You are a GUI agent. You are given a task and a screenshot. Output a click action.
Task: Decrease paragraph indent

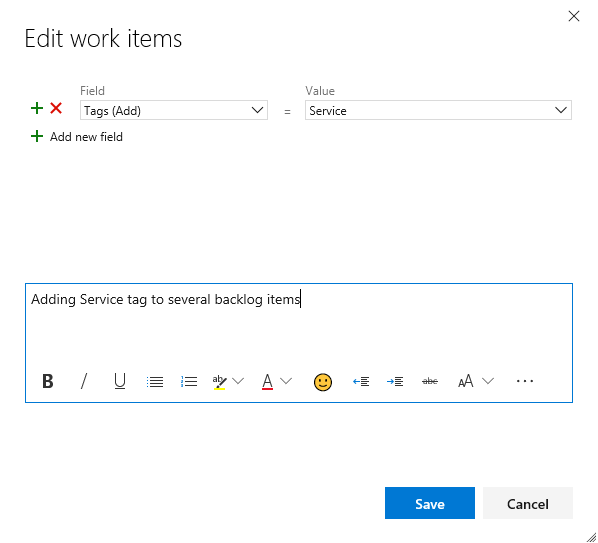(x=361, y=381)
